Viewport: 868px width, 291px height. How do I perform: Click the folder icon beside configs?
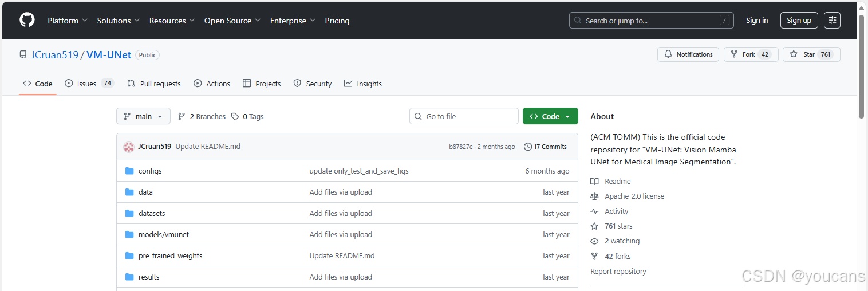(x=129, y=171)
